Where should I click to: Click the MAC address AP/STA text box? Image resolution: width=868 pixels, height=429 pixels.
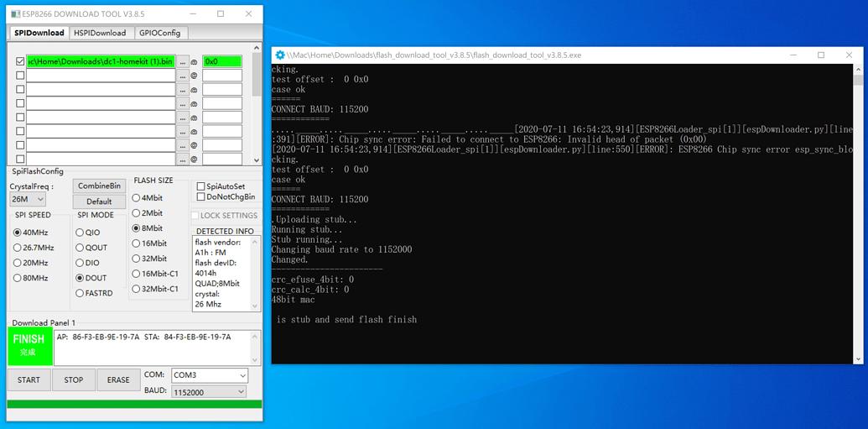[157, 348]
